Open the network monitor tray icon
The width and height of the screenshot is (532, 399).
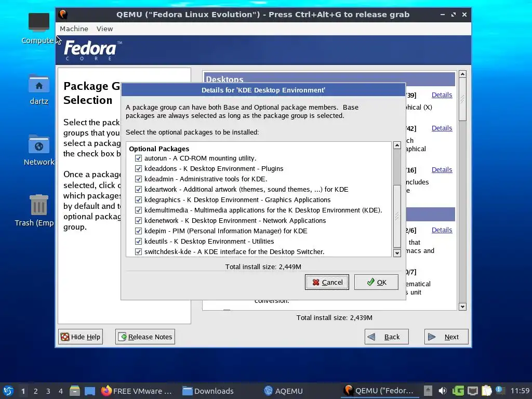pyautogui.click(x=473, y=391)
